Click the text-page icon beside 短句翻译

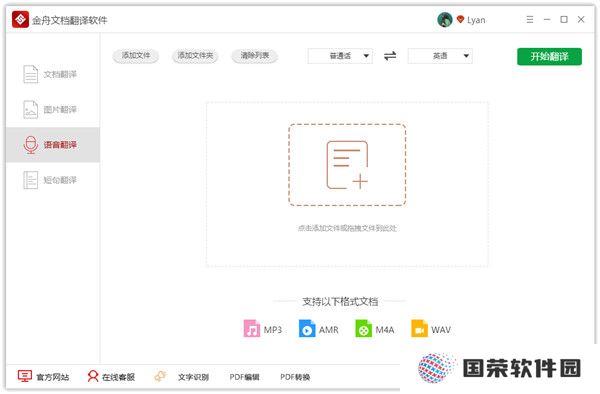point(31,180)
